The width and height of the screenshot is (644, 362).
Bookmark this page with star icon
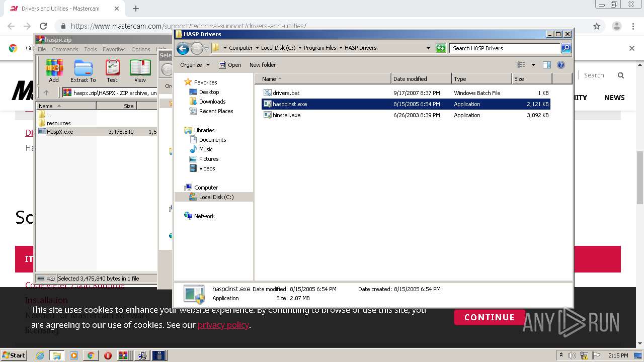597,26
